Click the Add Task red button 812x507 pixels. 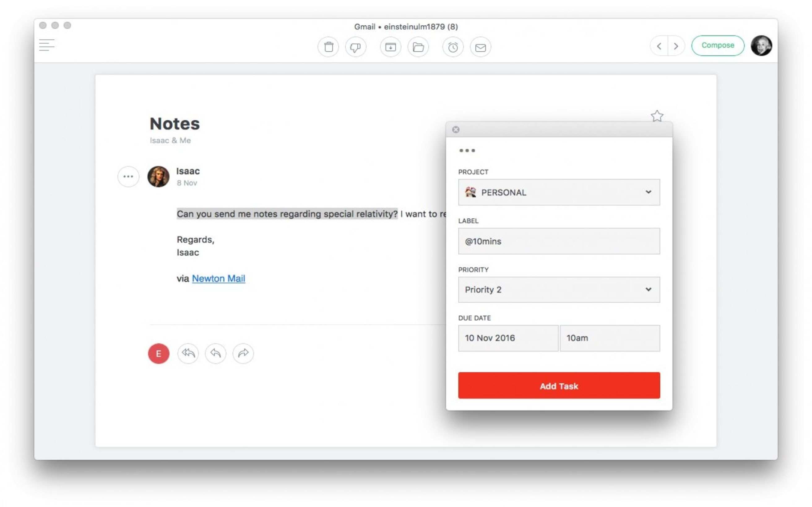pyautogui.click(x=558, y=386)
